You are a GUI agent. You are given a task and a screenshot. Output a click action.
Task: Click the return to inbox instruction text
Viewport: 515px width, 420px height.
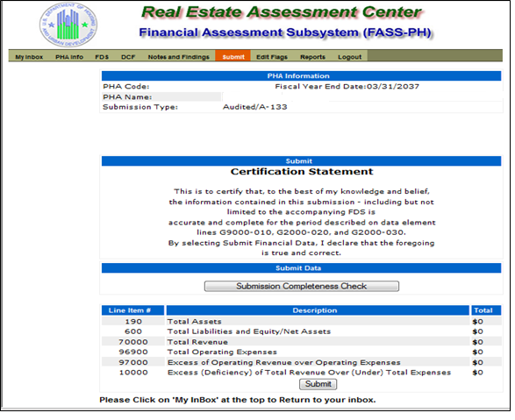pos(238,400)
